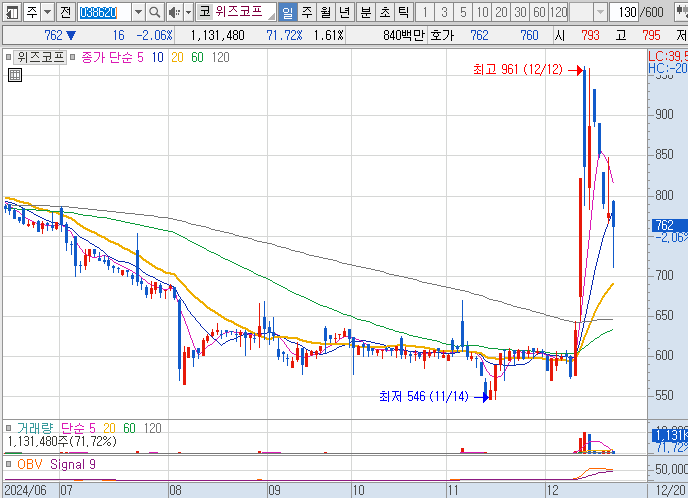This screenshot has width=688, height=498.
Task: Expand the speaker options dropdown arrow
Action: pos(189,12)
